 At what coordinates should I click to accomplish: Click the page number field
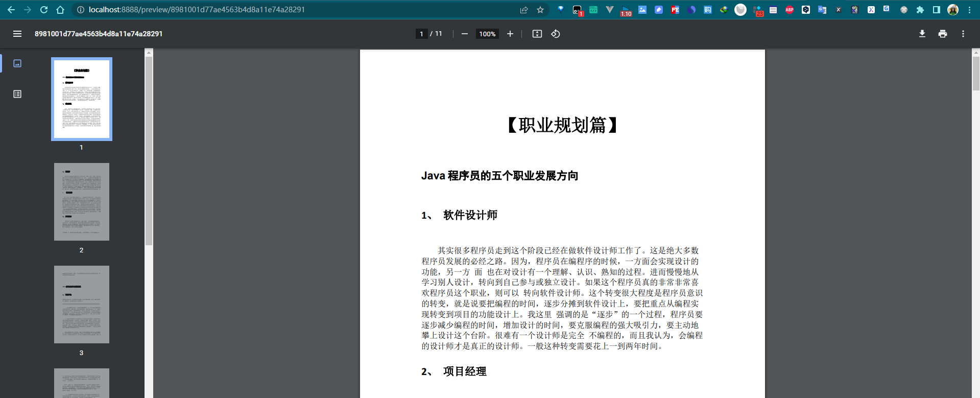point(421,34)
